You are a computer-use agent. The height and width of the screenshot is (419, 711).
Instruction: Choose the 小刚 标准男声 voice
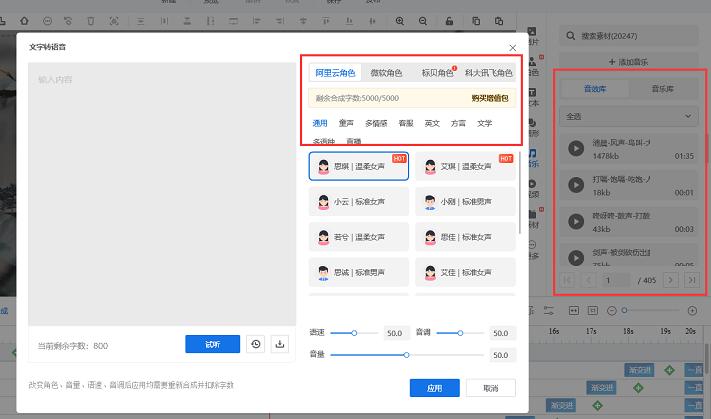(465, 202)
